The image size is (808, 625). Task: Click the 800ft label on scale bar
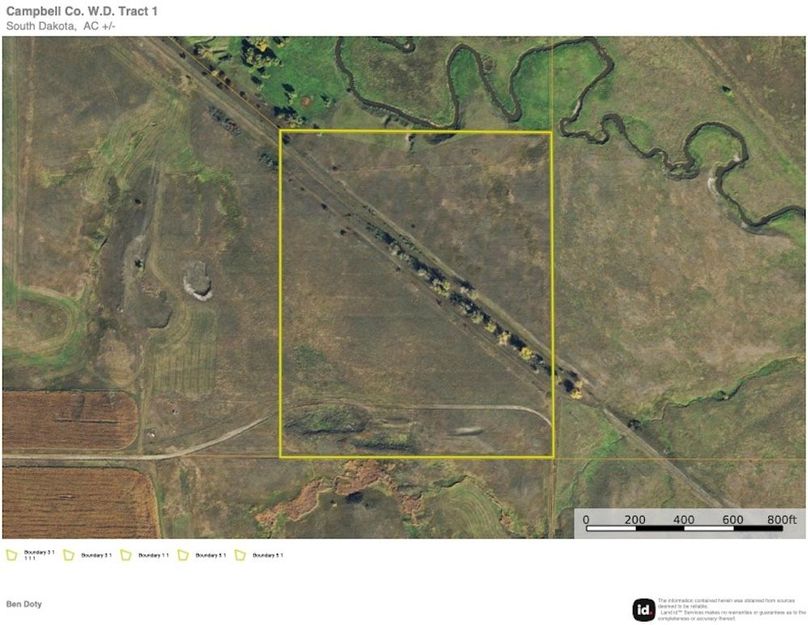click(780, 520)
